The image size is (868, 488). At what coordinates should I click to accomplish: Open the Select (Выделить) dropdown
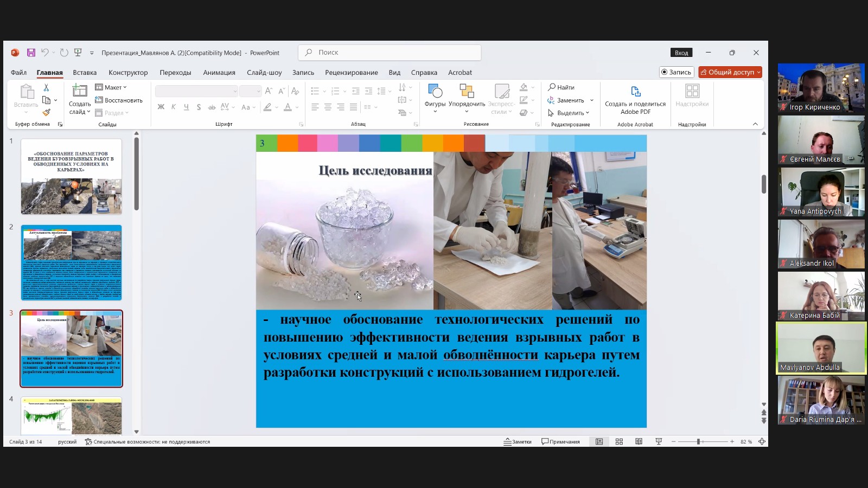point(569,113)
